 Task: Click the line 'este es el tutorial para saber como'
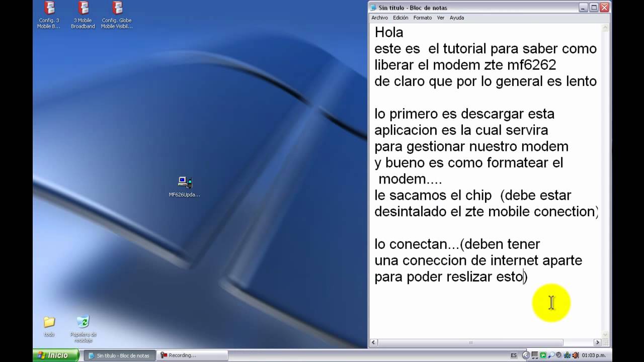pyautogui.click(x=486, y=49)
